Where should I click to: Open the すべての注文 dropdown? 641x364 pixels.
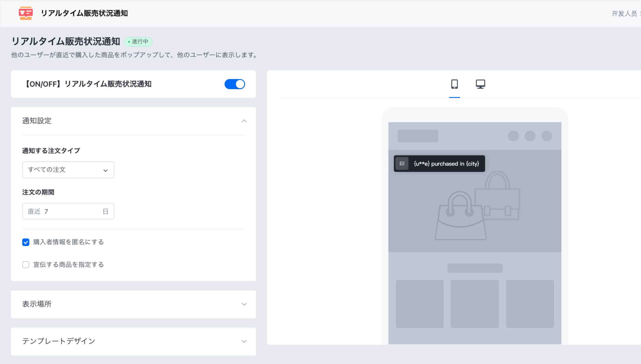pyautogui.click(x=68, y=170)
